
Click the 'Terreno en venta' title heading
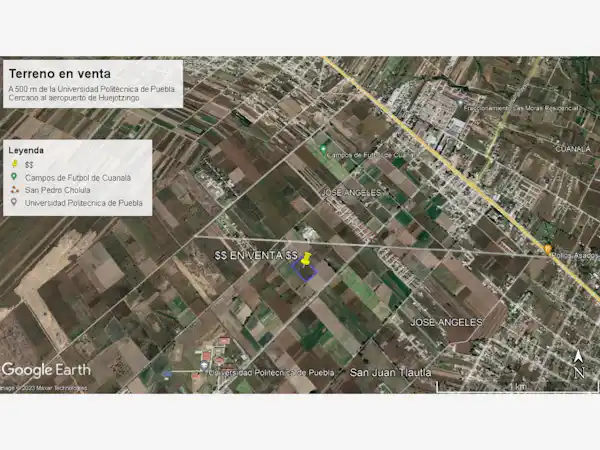click(59, 73)
